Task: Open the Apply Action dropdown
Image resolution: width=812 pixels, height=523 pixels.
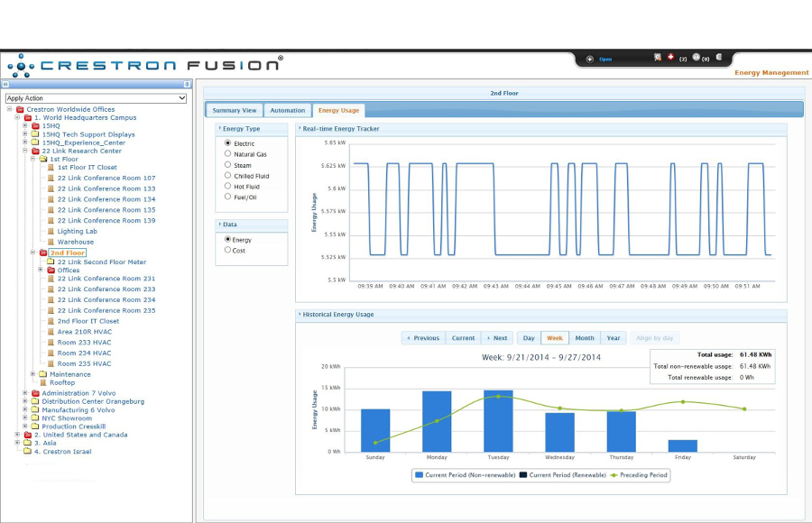Action: click(x=96, y=98)
